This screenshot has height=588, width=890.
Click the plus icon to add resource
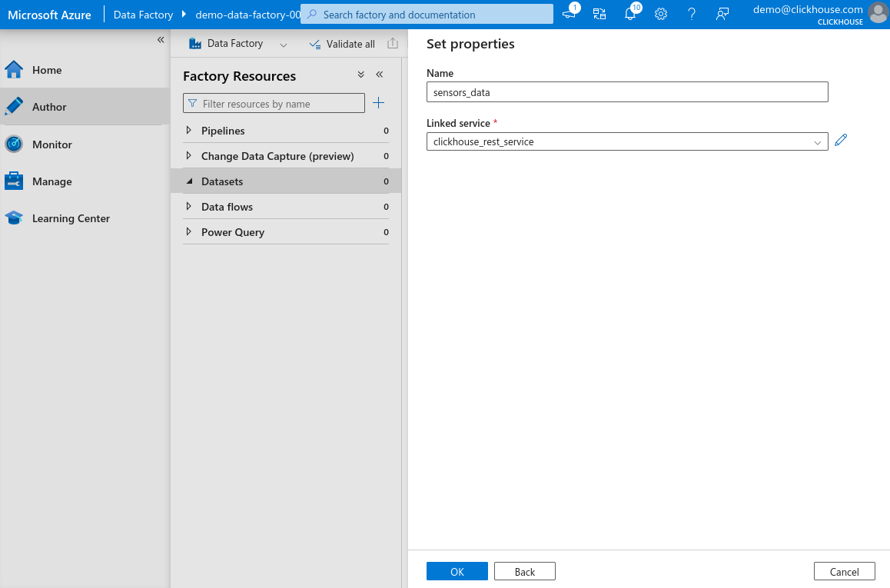pyautogui.click(x=378, y=103)
